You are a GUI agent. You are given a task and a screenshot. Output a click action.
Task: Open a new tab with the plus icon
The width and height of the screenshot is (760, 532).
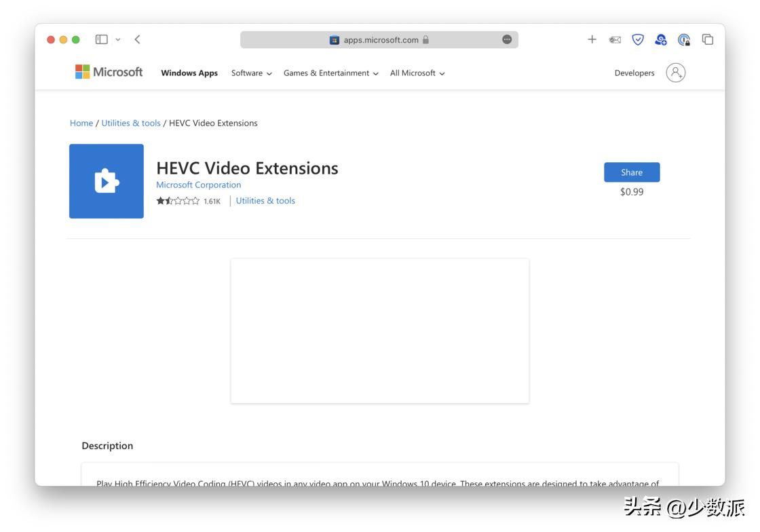[x=592, y=39]
